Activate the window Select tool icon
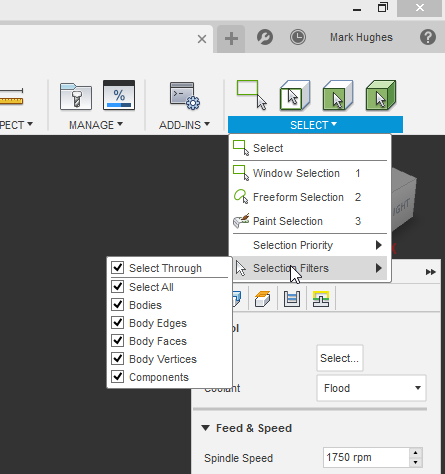Image resolution: width=445 pixels, height=474 pixels. [252, 95]
